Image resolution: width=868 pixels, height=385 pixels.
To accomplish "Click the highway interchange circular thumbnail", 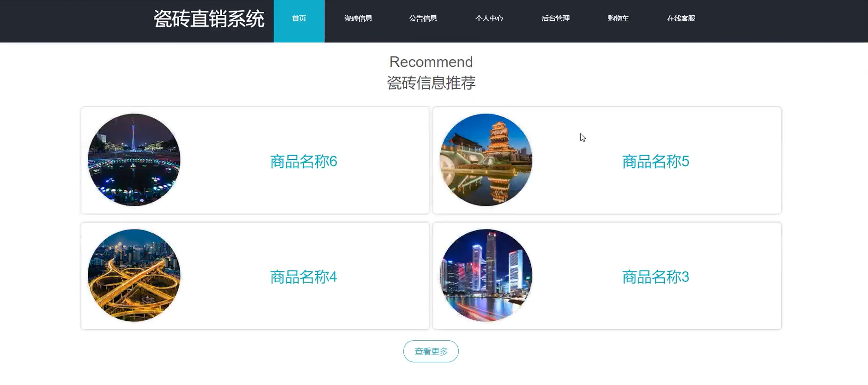I will pyautogui.click(x=134, y=275).
